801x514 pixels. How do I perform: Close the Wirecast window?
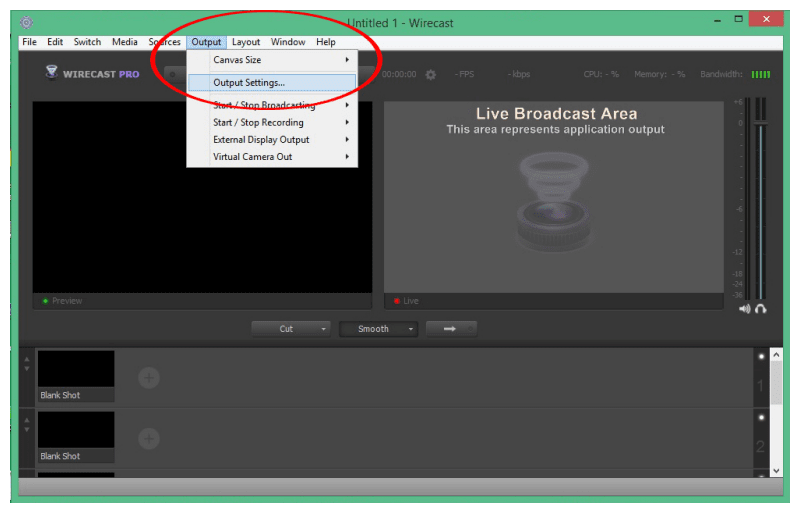766,19
